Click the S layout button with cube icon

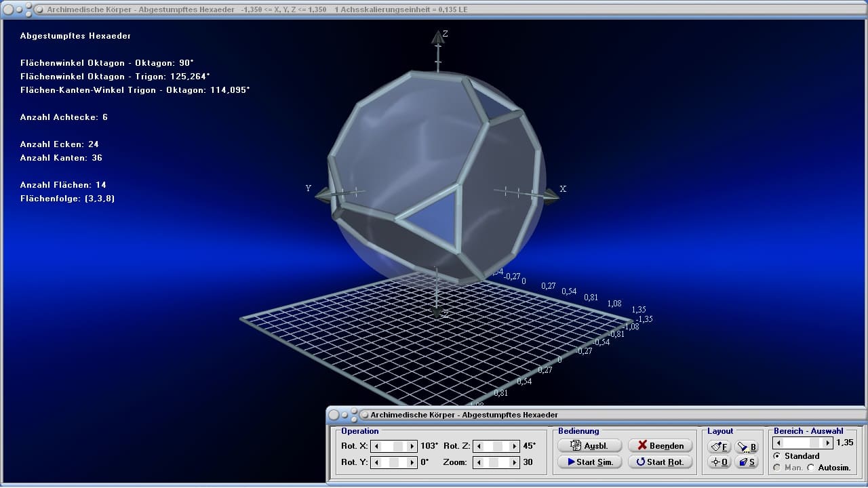tap(747, 462)
